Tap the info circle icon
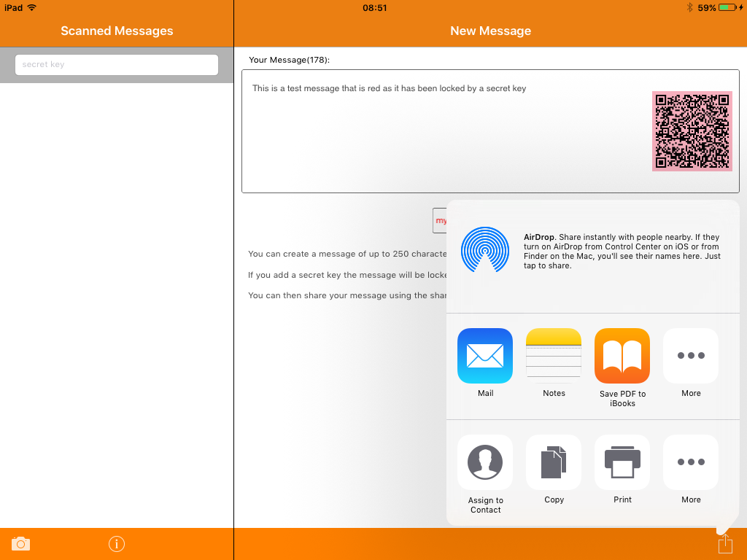 point(117,544)
